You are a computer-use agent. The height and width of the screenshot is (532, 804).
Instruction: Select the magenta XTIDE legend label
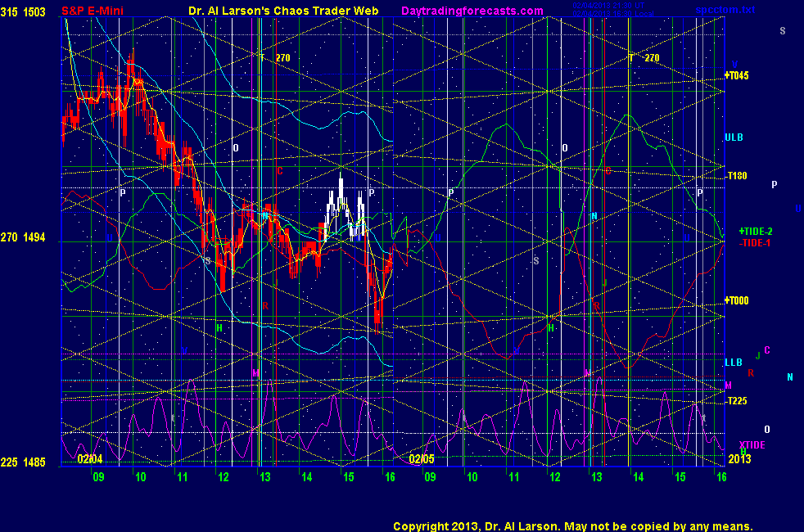(752, 444)
